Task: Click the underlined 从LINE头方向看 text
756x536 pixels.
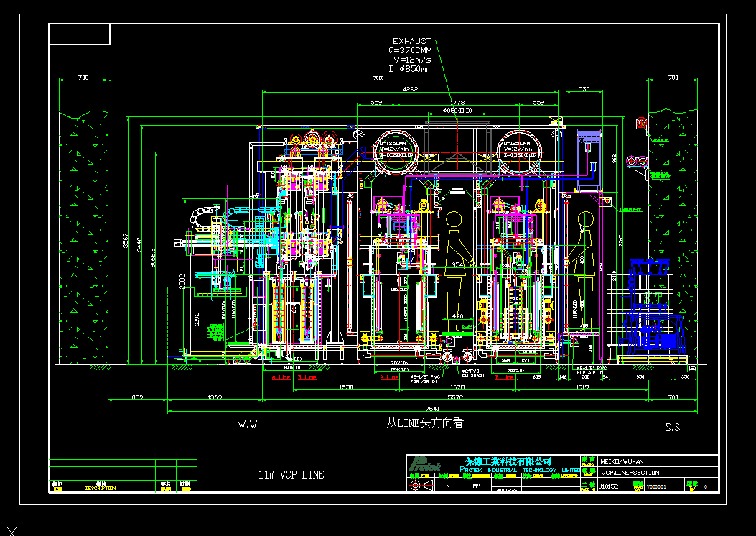Action: [425, 423]
